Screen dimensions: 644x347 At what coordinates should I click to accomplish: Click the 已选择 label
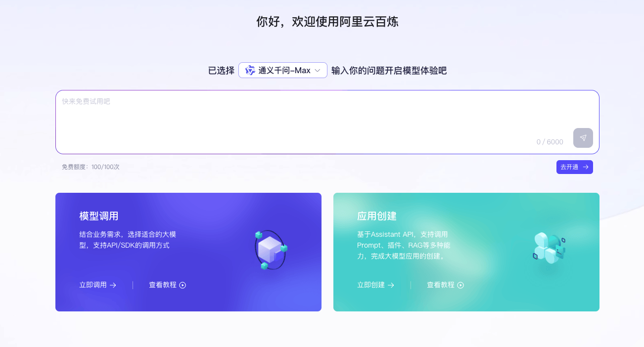pos(221,71)
